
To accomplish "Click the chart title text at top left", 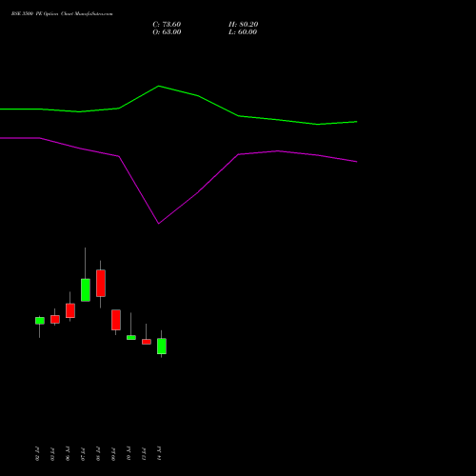I will [x=62, y=14].
